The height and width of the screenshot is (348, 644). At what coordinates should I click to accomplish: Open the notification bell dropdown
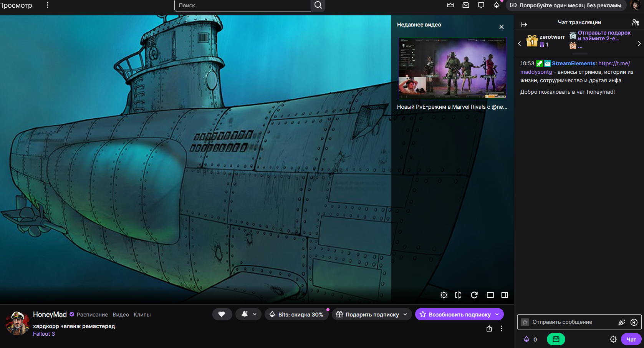click(x=248, y=314)
